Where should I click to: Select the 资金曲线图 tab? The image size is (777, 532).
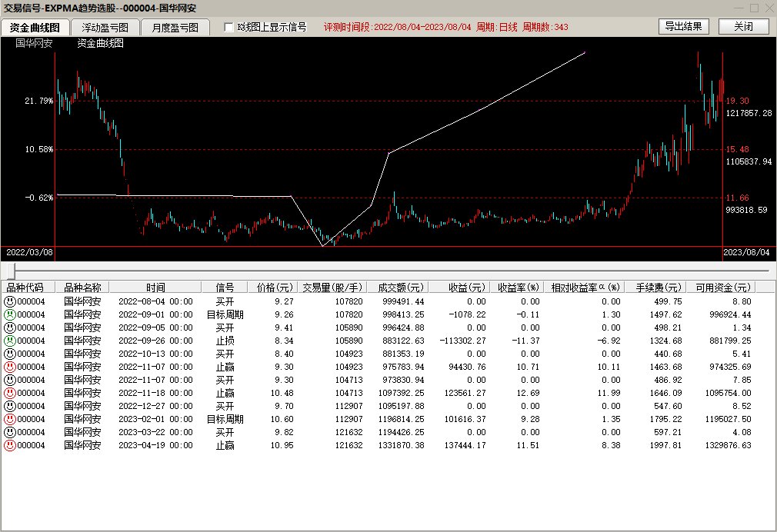coord(35,27)
